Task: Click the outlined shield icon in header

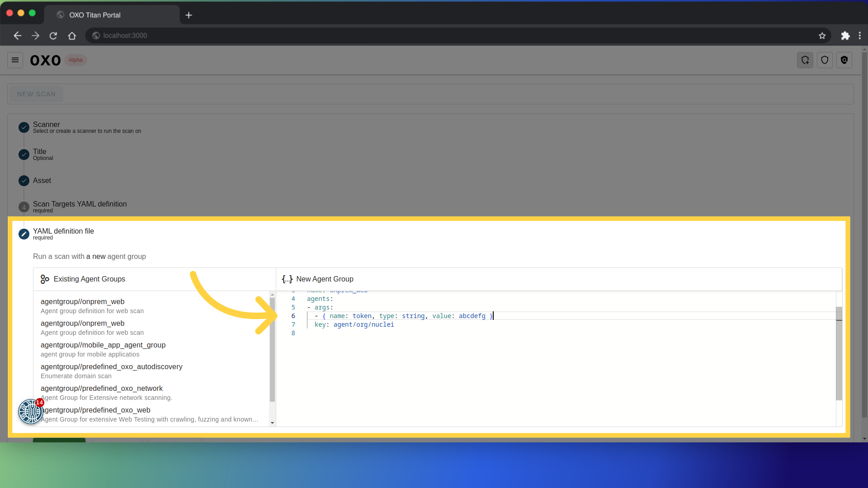Action: click(825, 60)
